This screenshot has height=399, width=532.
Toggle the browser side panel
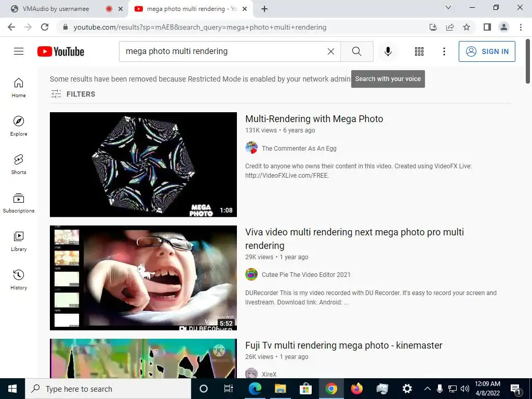tap(487, 27)
